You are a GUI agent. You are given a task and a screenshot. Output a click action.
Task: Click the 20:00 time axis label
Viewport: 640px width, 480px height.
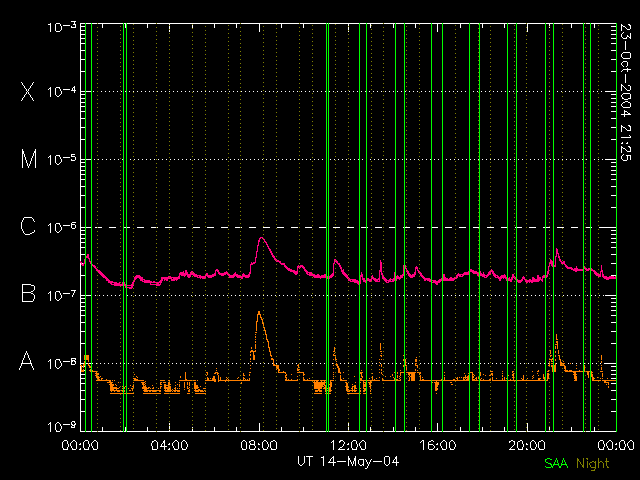(527, 445)
